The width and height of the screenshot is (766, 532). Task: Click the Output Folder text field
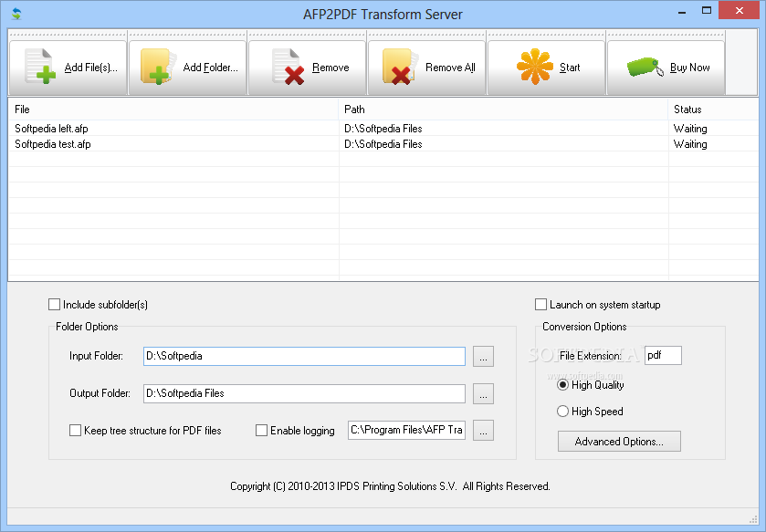(x=304, y=394)
